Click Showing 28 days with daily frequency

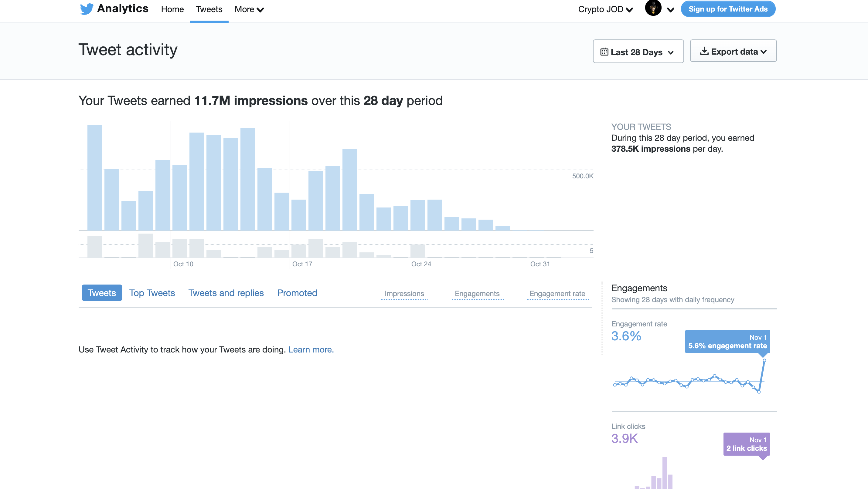point(673,300)
